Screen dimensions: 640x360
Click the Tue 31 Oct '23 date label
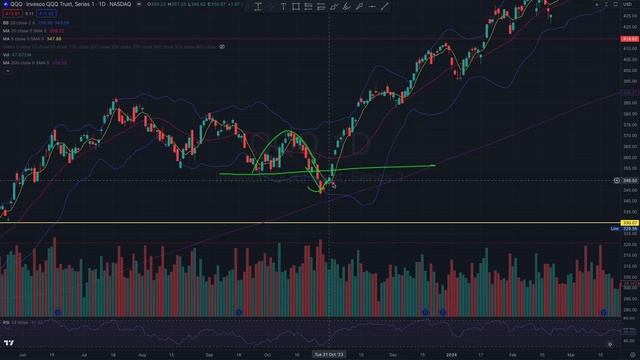(329, 355)
